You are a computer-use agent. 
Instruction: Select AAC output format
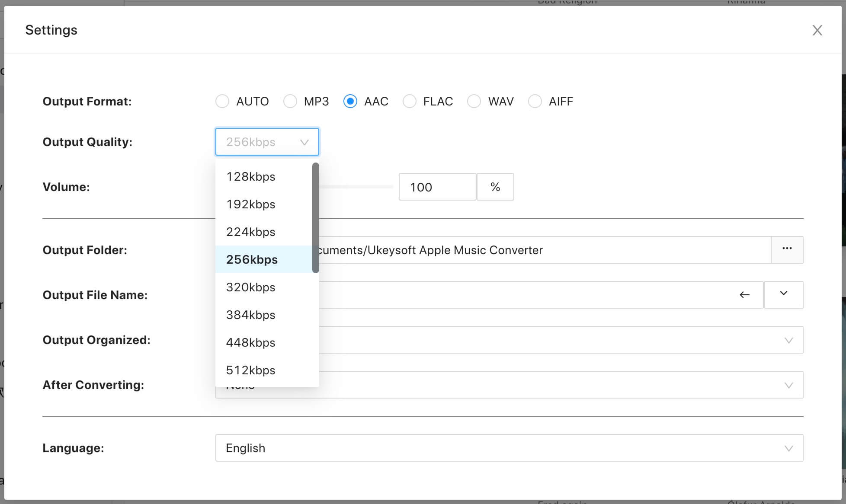pos(349,101)
